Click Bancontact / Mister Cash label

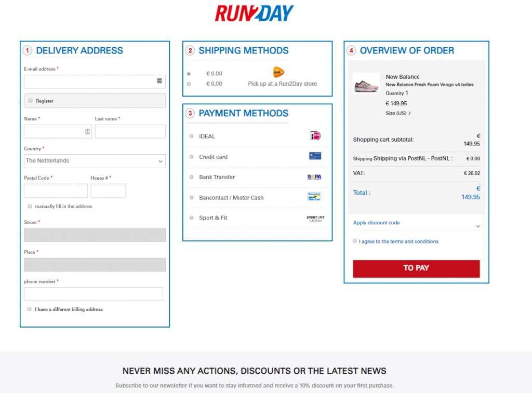click(x=231, y=198)
